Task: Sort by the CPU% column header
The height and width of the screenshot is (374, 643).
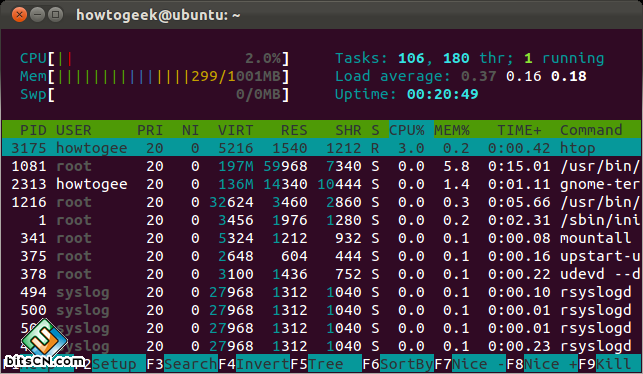Action: pos(407,130)
